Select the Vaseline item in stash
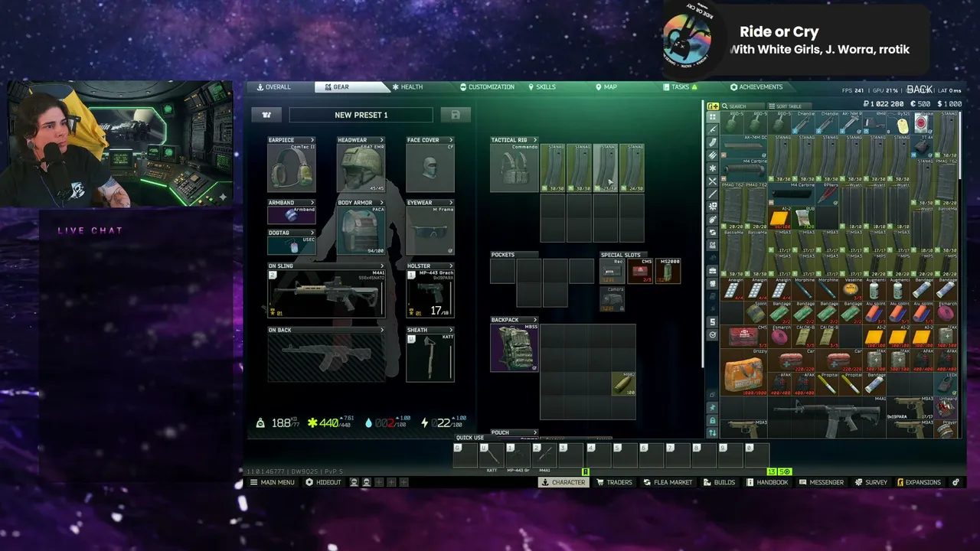 pos(852,289)
